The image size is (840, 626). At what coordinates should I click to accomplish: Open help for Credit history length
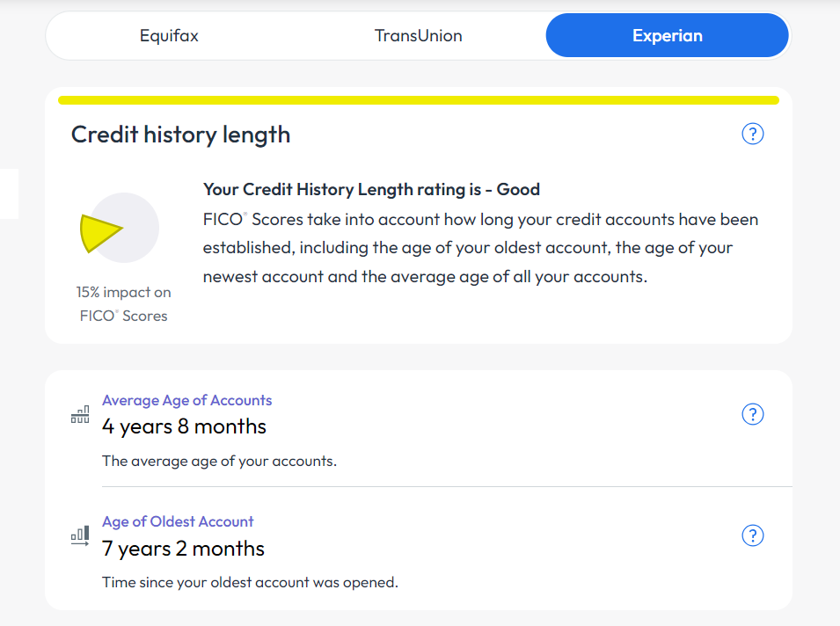(x=753, y=134)
